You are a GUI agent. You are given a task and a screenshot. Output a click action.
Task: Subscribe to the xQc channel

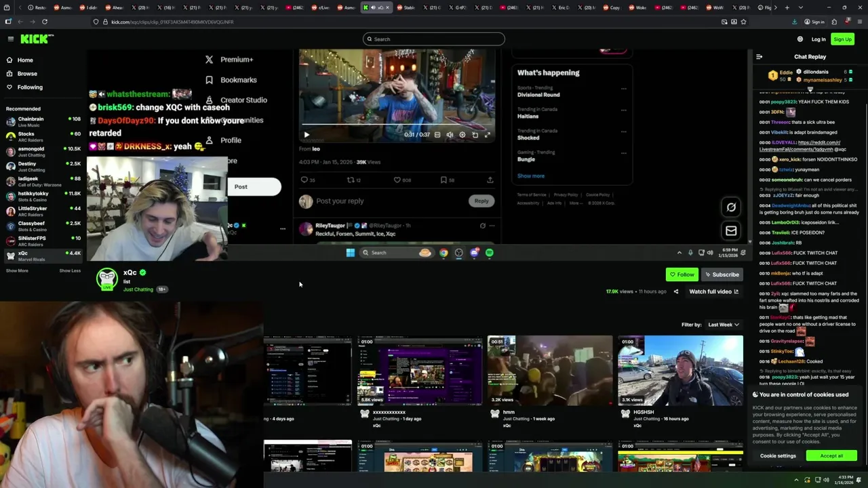[722, 274]
